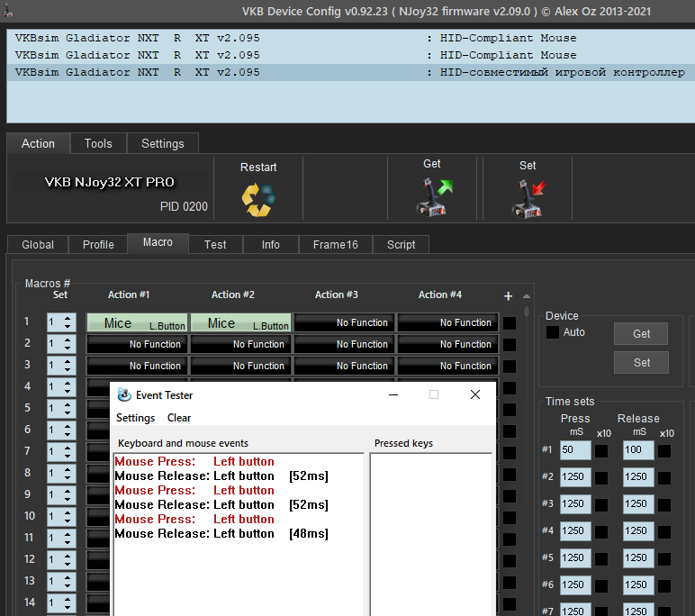The height and width of the screenshot is (616, 695).
Task: Open the Script tab
Action: 402,244
